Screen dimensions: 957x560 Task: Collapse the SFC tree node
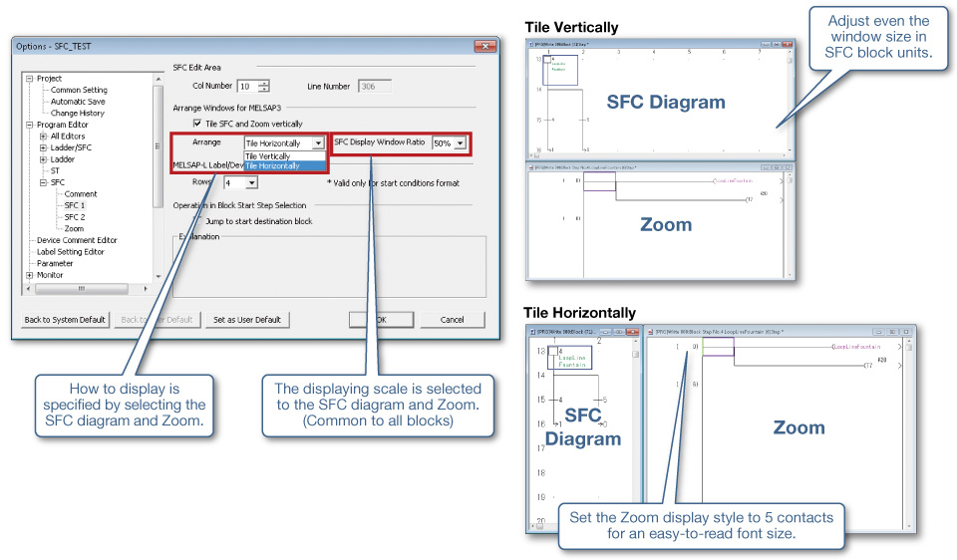pos(43,183)
